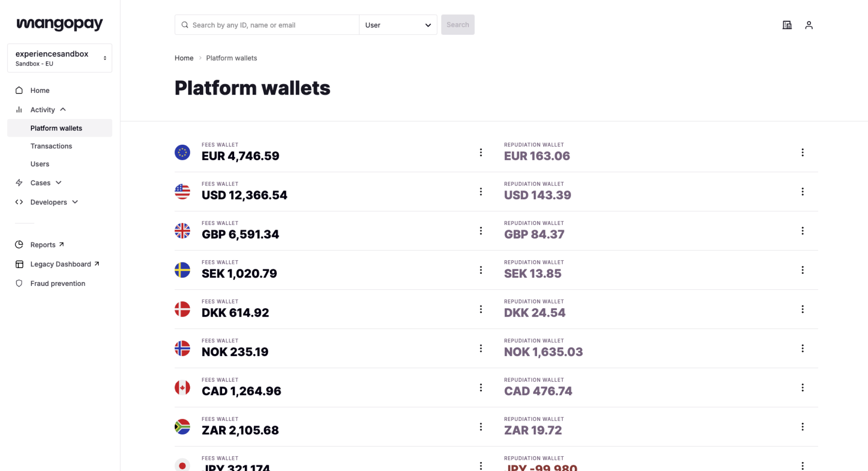Click the European Union flag icon
This screenshot has width=868, height=471.
pos(182,152)
